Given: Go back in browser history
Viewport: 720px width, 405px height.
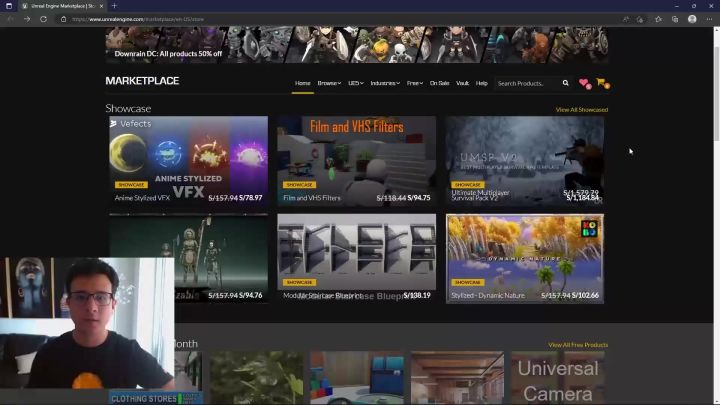Looking at the screenshot, I should (11, 19).
